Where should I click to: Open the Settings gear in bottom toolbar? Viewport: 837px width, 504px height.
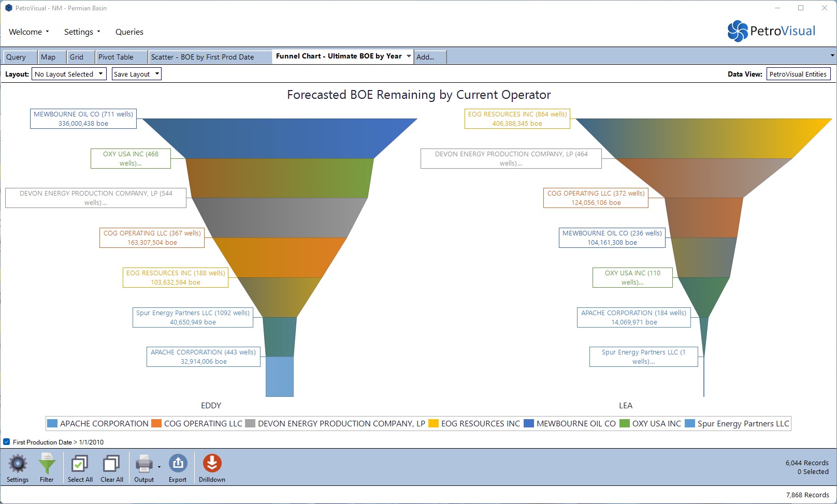pyautogui.click(x=18, y=464)
